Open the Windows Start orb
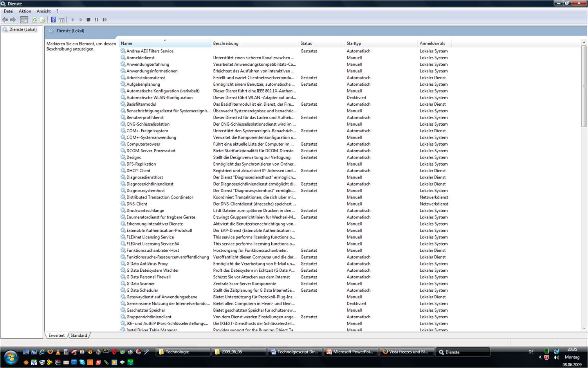This screenshot has height=368, width=588. point(11,357)
